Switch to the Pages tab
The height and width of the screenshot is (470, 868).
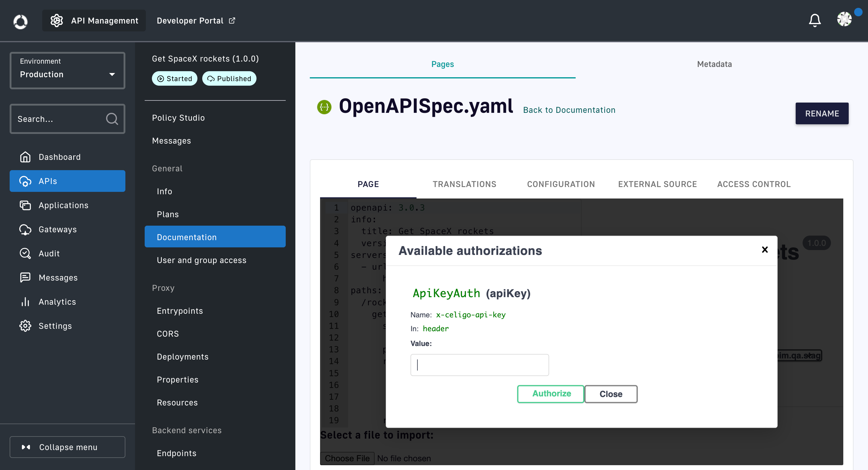point(442,64)
